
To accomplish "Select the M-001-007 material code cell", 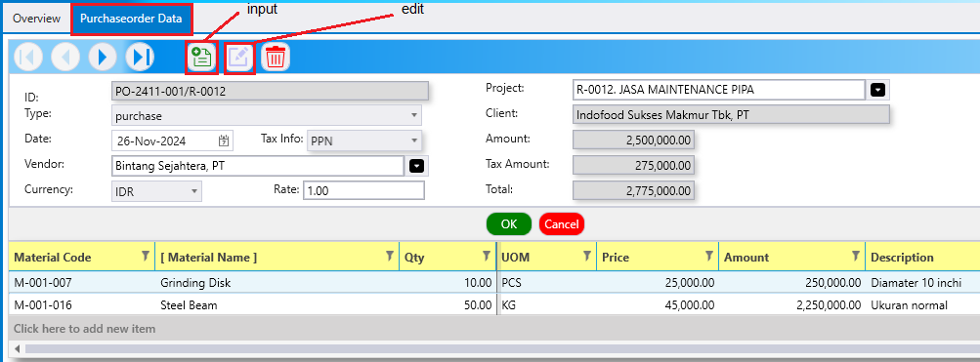I will (82, 283).
